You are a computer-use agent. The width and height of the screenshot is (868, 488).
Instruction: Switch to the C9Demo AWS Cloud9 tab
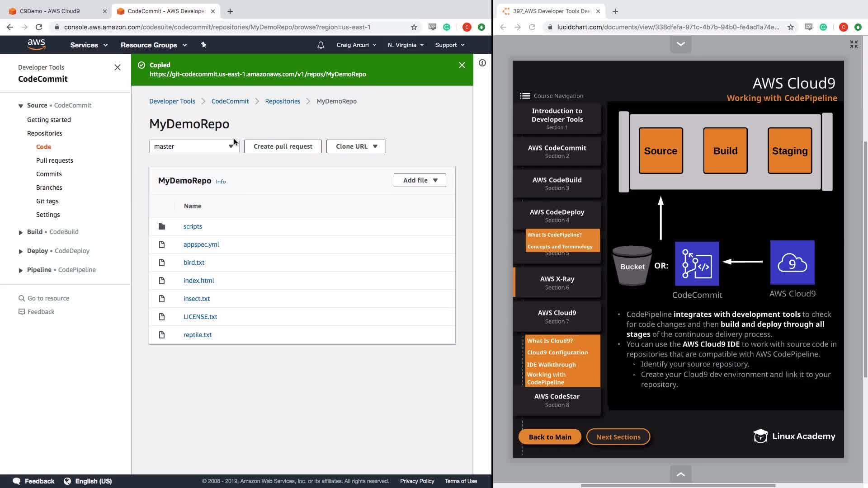coord(50,11)
